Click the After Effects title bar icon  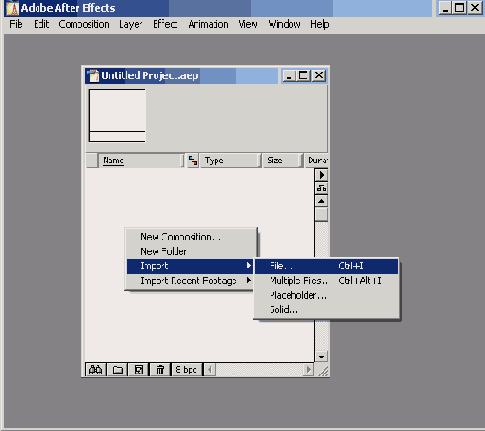click(13, 8)
